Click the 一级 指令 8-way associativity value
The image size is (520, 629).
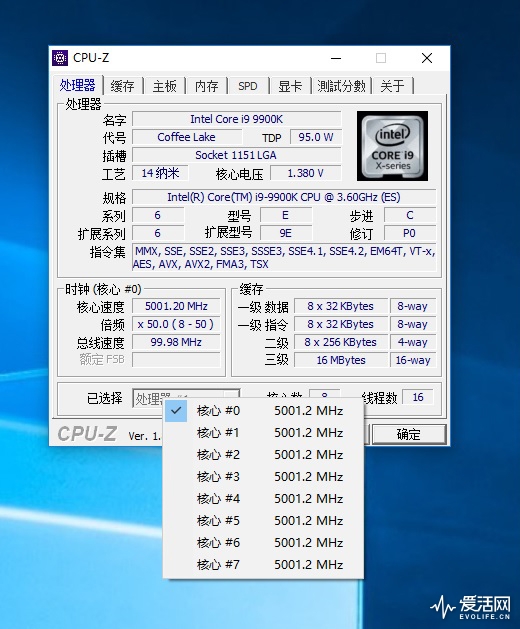[x=413, y=324]
